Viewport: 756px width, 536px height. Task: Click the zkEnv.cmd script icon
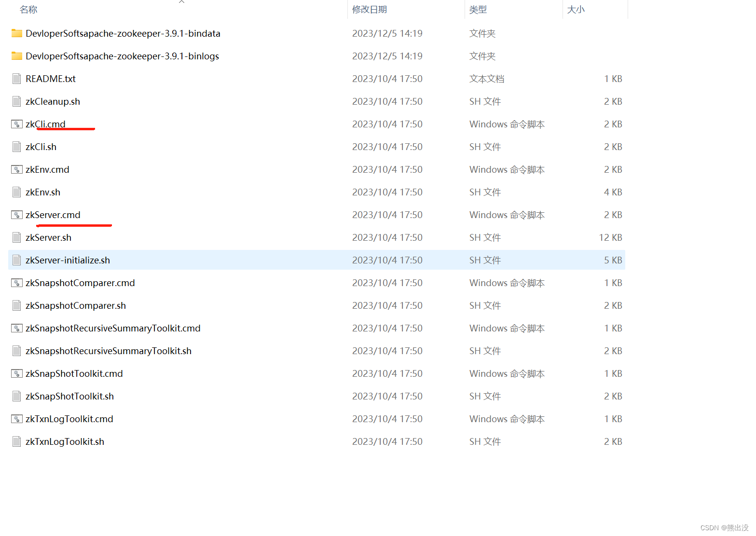[17, 169]
